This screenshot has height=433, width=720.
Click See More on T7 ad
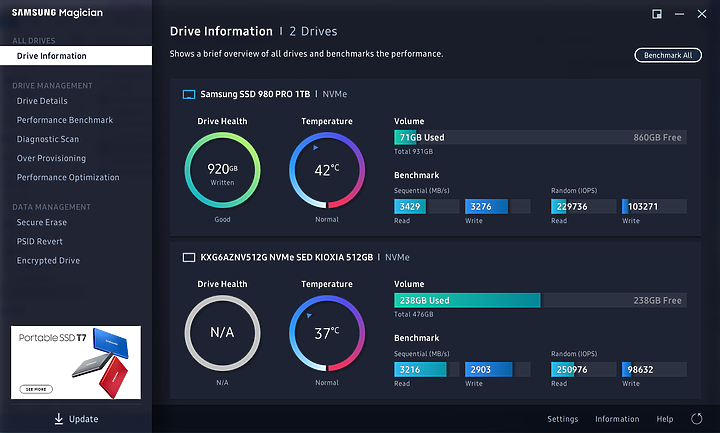pyautogui.click(x=36, y=389)
